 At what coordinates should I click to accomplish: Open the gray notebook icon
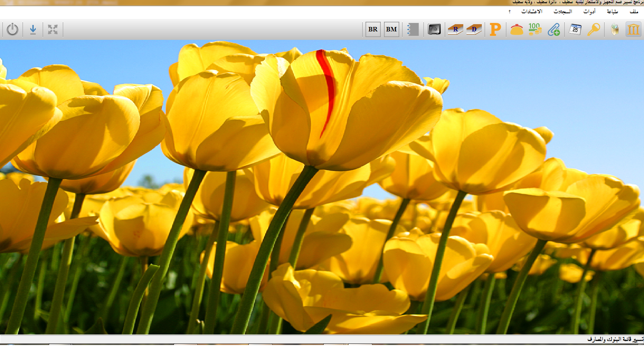tap(413, 29)
